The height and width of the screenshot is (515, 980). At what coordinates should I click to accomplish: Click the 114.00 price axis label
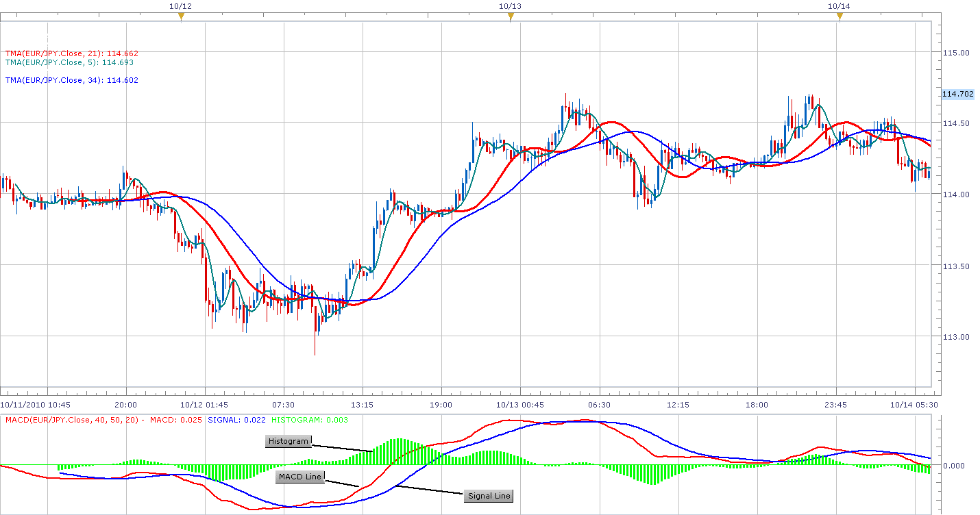[x=956, y=194]
